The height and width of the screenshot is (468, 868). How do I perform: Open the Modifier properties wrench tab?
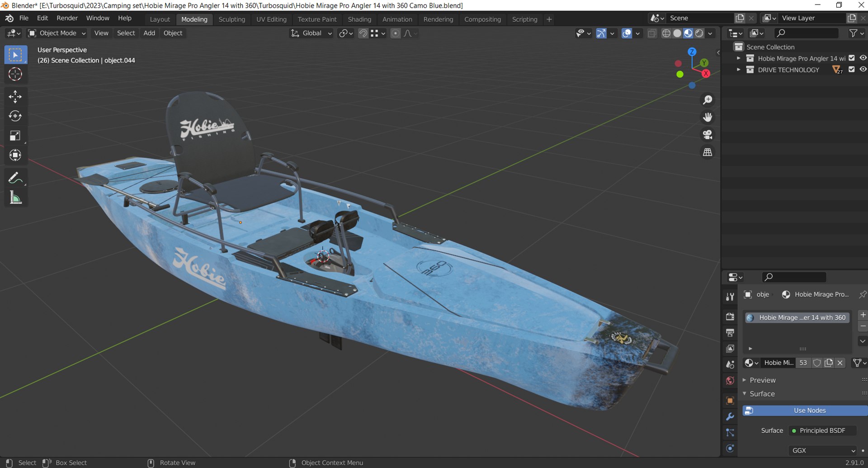tap(730, 417)
